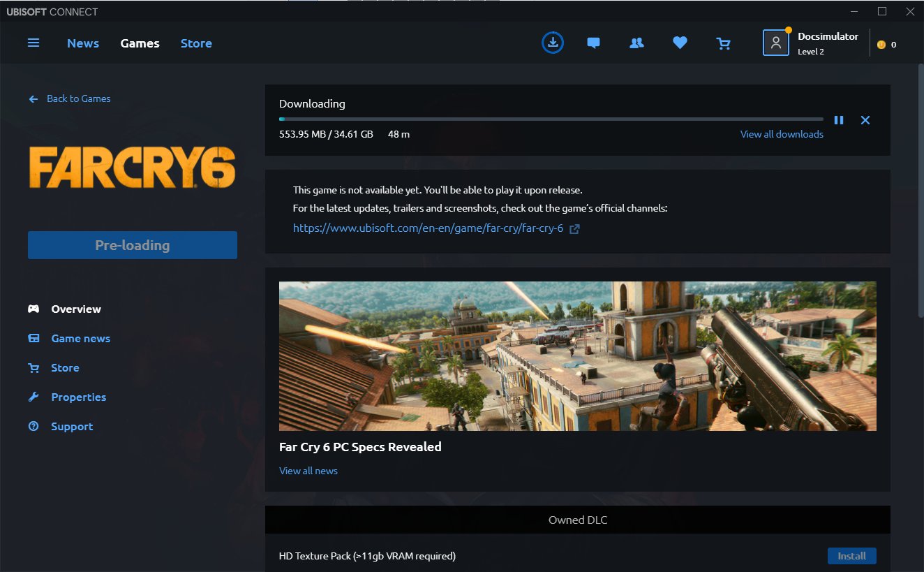Screen dimensions: 924x572
Task: Click the Pre-loading button
Action: [x=133, y=245]
